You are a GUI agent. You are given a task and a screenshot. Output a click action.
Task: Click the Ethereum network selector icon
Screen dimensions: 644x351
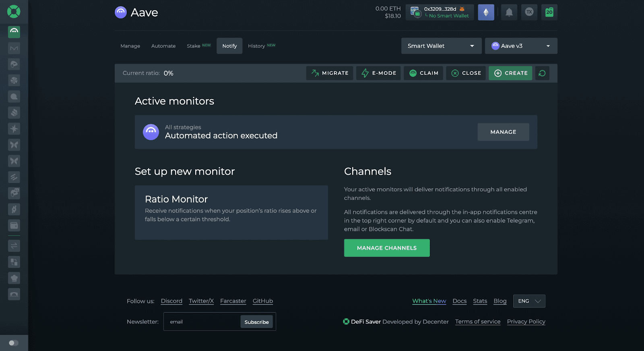point(486,12)
